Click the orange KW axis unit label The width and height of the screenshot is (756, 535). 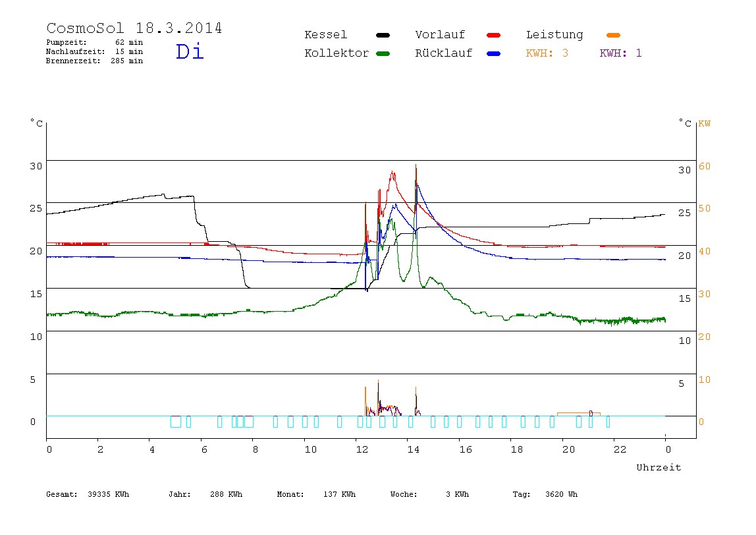[705, 123]
